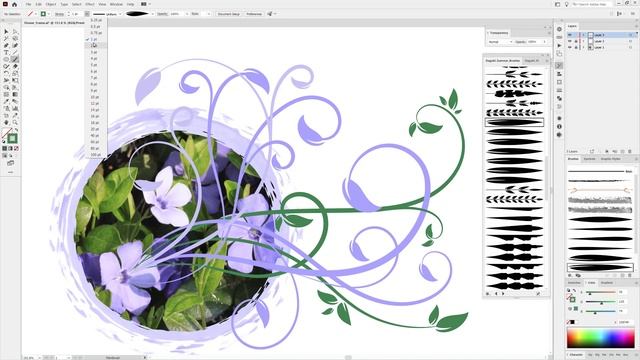Switch to the Symbols tab
The height and width of the screenshot is (360, 640).
click(589, 158)
